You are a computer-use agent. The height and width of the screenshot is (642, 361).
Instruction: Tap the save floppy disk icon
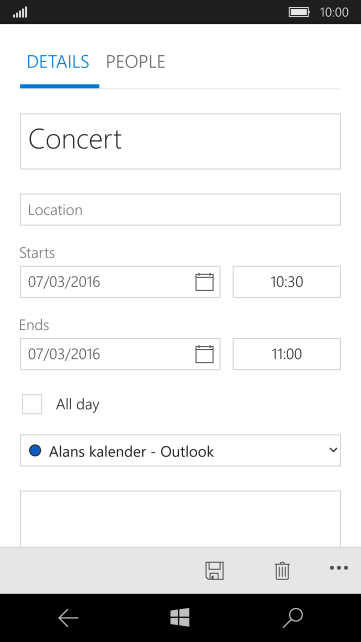pyautogui.click(x=214, y=570)
